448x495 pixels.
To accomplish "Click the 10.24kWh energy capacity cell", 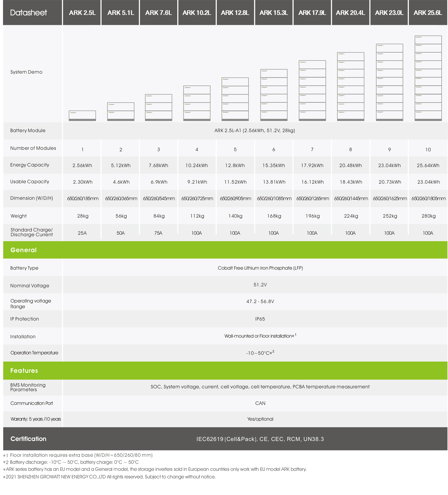I will [197, 166].
